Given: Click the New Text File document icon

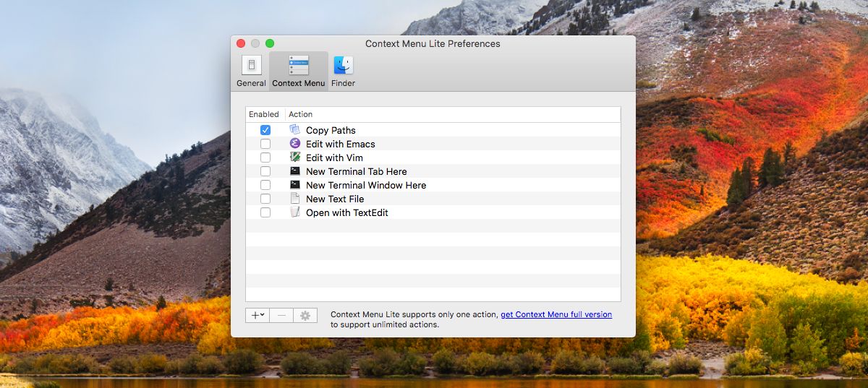Looking at the screenshot, I should point(294,199).
